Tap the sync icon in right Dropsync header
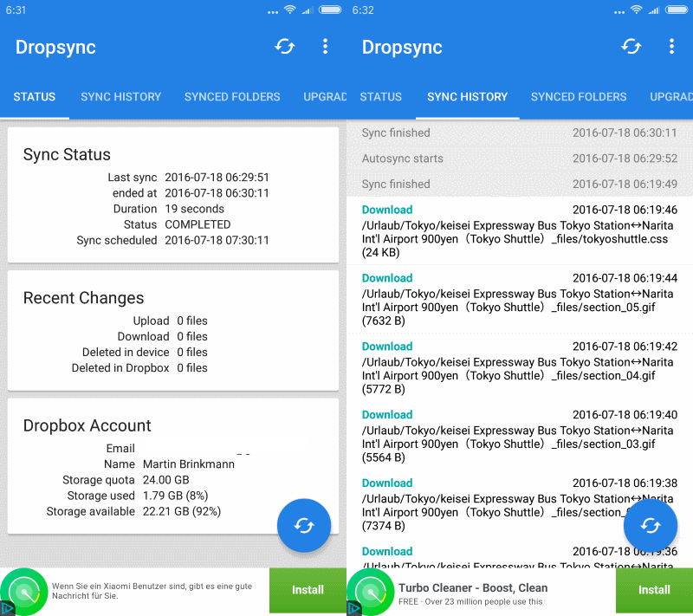 631,47
